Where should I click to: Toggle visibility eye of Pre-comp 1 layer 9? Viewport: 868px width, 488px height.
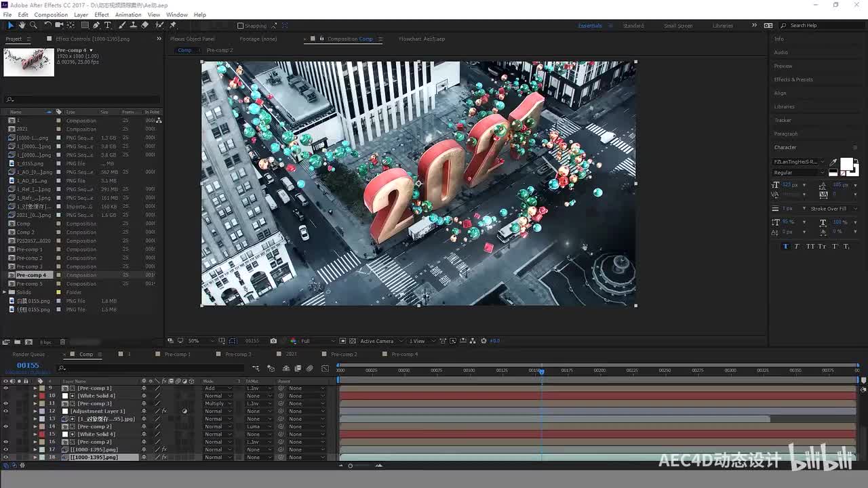click(x=5, y=388)
